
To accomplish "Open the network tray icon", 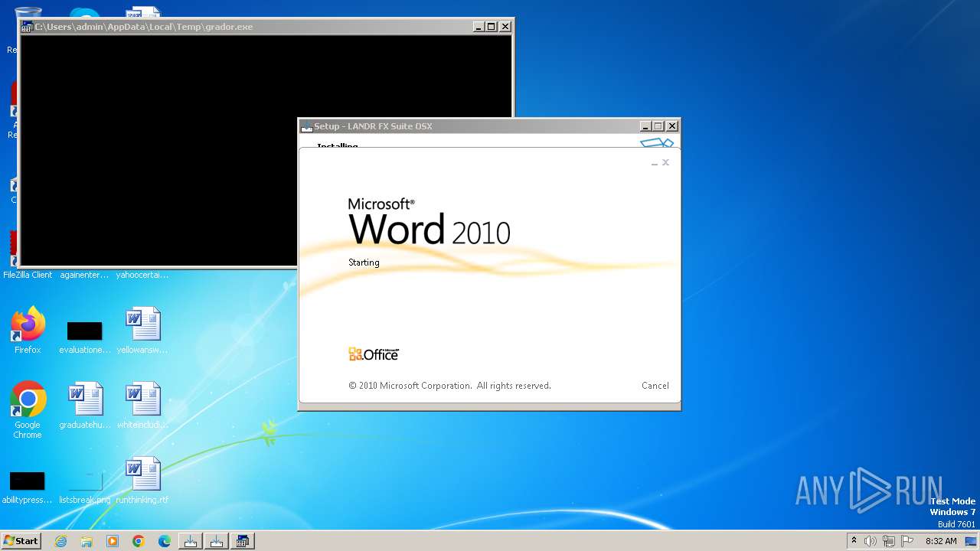I will pyautogui.click(x=888, y=541).
